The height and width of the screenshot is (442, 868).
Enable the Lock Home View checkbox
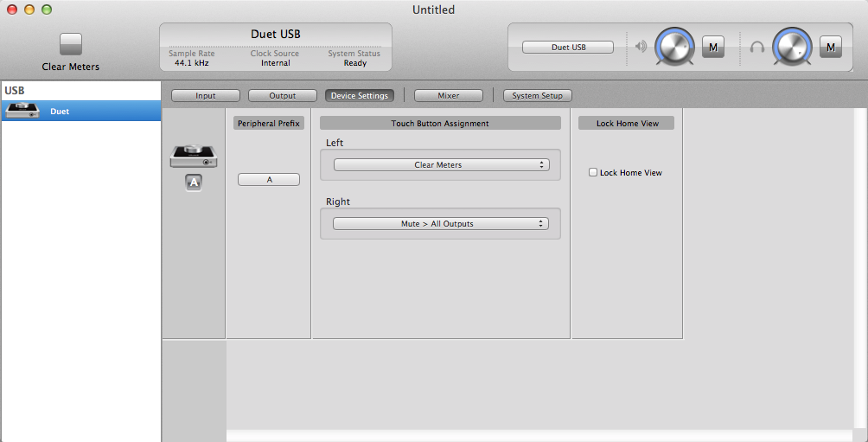click(x=593, y=172)
